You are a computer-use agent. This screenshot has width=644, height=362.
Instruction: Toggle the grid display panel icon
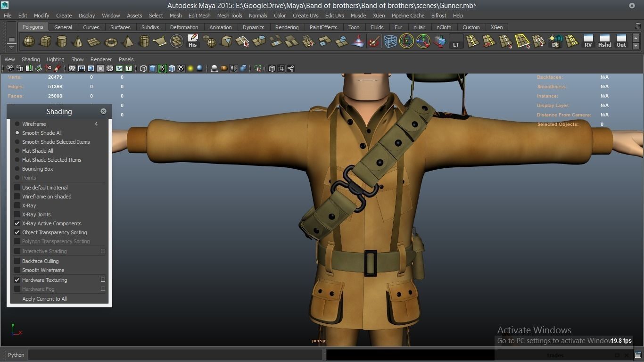coord(72,68)
